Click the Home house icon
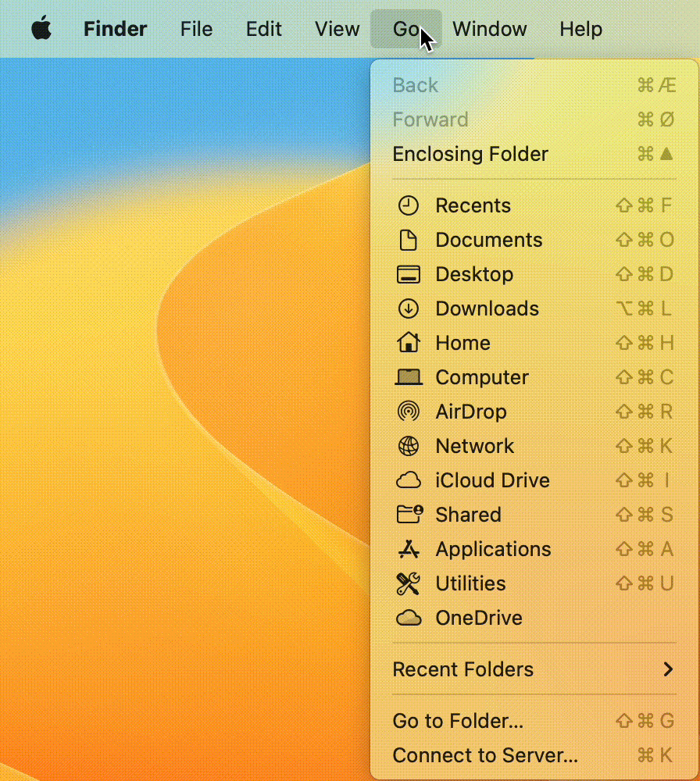700x781 pixels. (408, 343)
